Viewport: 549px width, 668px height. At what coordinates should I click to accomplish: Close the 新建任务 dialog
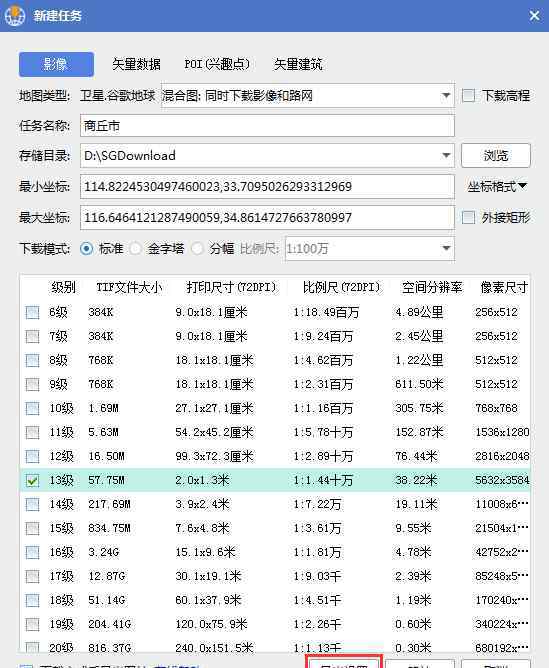tap(535, 16)
